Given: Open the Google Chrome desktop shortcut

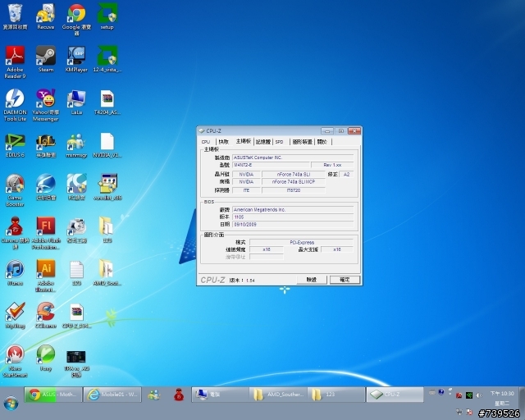Looking at the screenshot, I should click(76, 20).
